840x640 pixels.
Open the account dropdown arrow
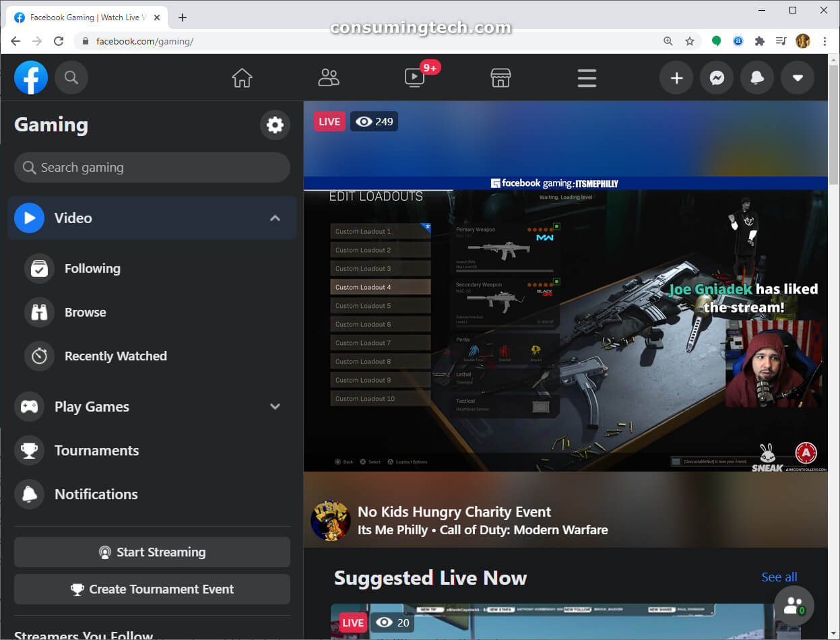(797, 77)
